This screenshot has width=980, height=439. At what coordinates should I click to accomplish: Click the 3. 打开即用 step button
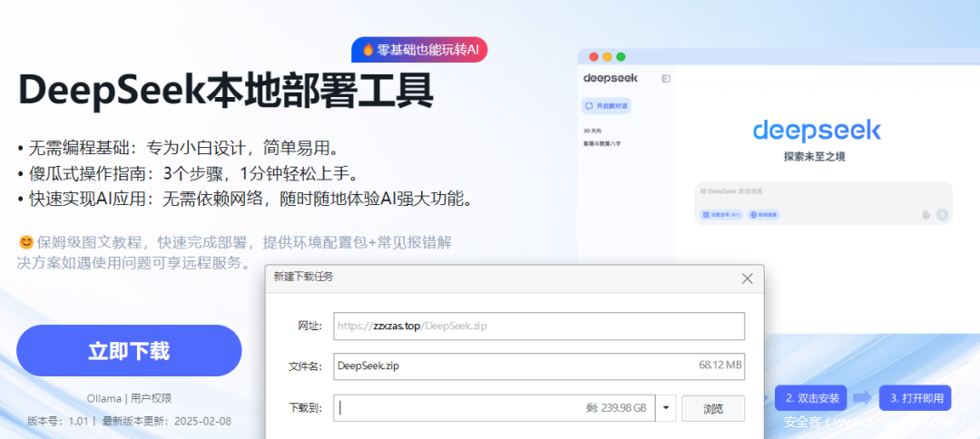tap(915, 397)
